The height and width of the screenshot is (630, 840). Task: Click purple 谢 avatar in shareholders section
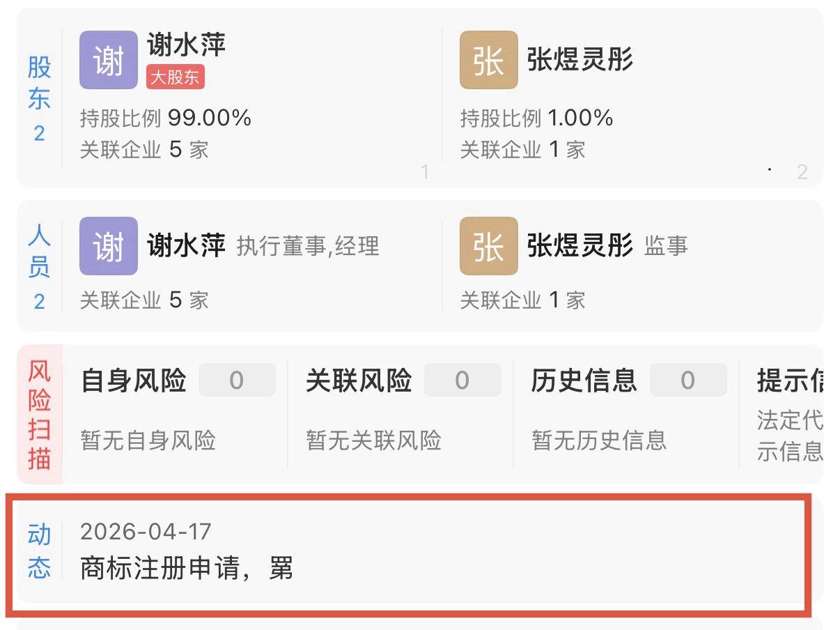[108, 60]
